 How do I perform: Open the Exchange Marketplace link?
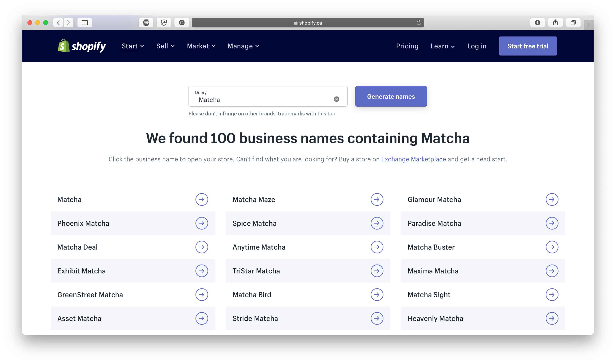click(x=413, y=159)
